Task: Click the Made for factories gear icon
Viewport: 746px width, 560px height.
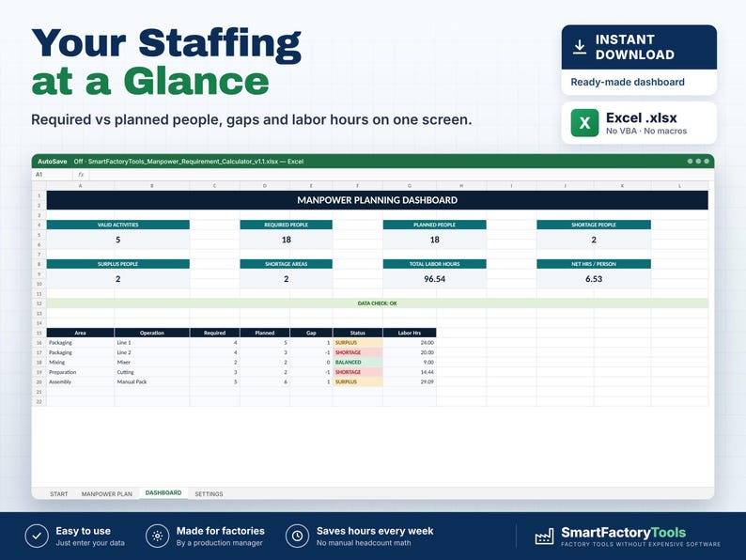Action: [158, 537]
